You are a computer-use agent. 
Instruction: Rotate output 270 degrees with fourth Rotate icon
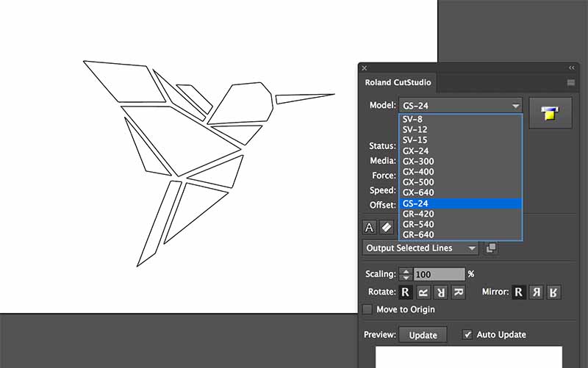[458, 292]
